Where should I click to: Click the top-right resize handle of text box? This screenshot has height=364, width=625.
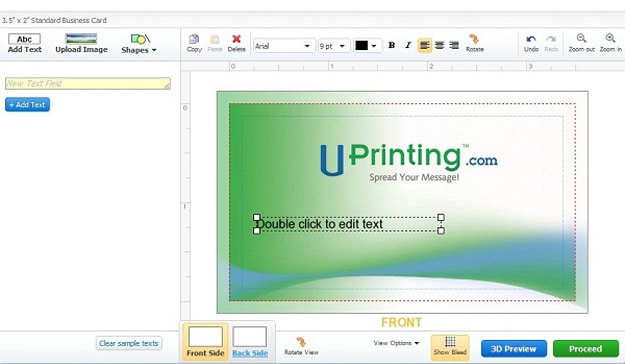pyautogui.click(x=441, y=217)
